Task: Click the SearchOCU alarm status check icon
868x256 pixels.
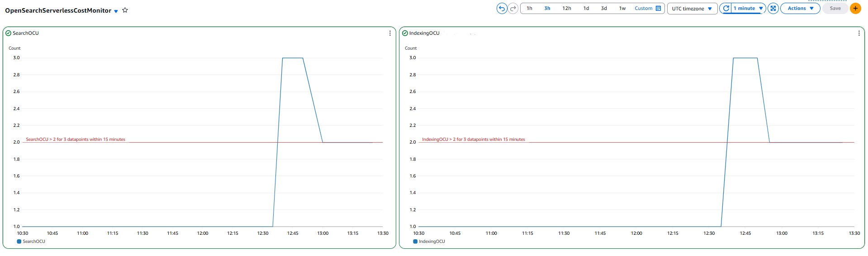Action: tap(8, 33)
